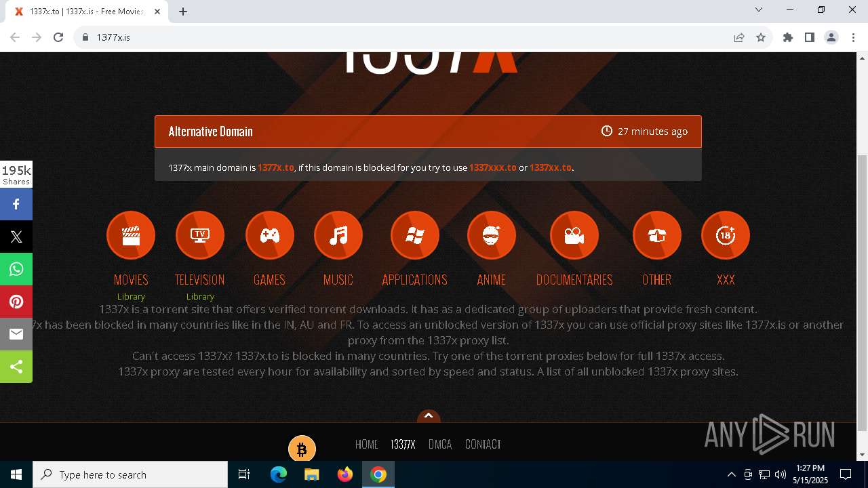Open the TELEVISION text link

pos(199,280)
